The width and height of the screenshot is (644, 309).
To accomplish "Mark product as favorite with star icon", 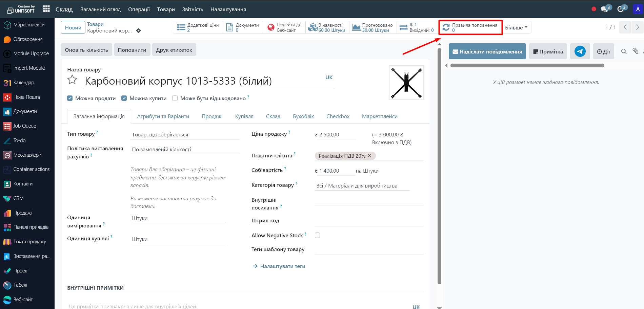I will (72, 80).
